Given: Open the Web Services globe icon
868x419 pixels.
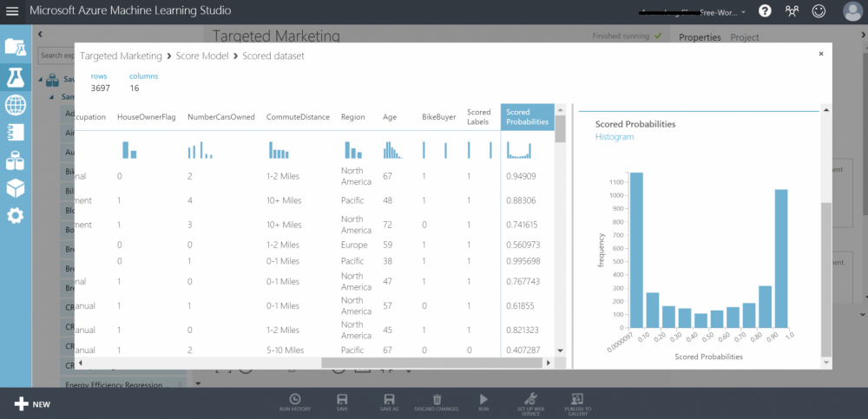Looking at the screenshot, I should pos(16,105).
